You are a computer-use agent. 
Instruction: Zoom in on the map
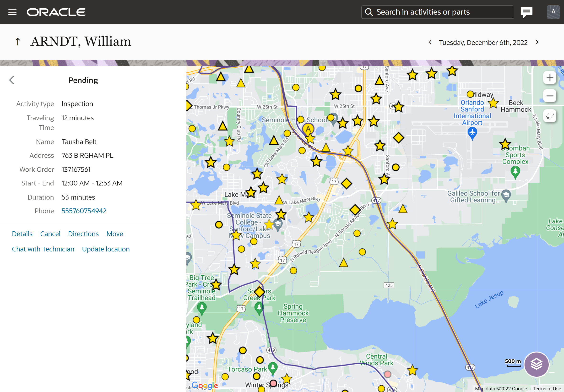tap(549, 78)
